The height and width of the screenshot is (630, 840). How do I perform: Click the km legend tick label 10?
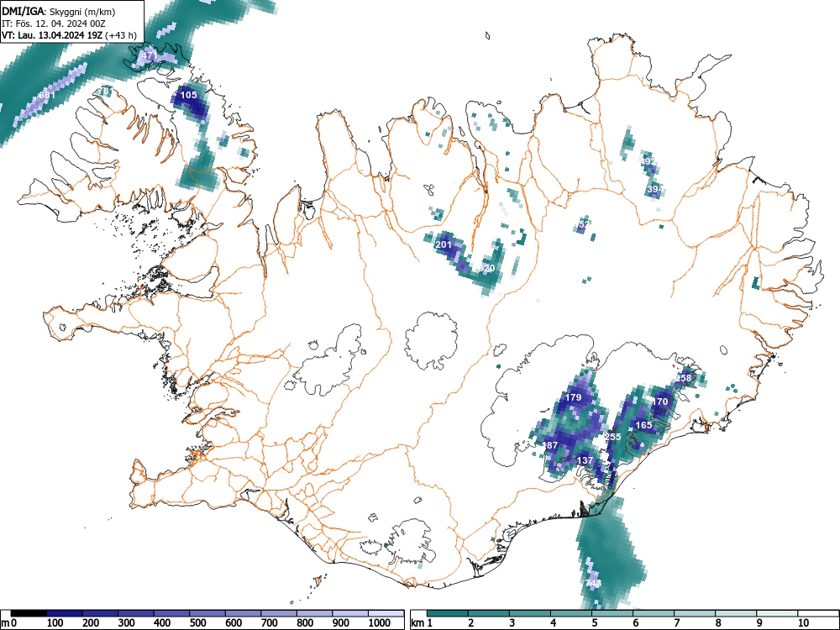click(802, 623)
